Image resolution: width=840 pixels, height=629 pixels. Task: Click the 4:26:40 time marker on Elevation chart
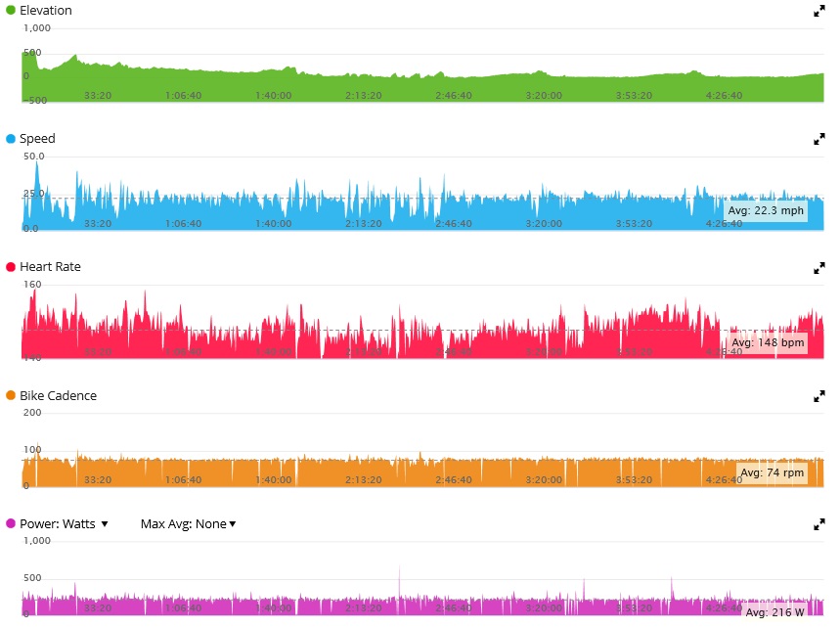pos(724,95)
